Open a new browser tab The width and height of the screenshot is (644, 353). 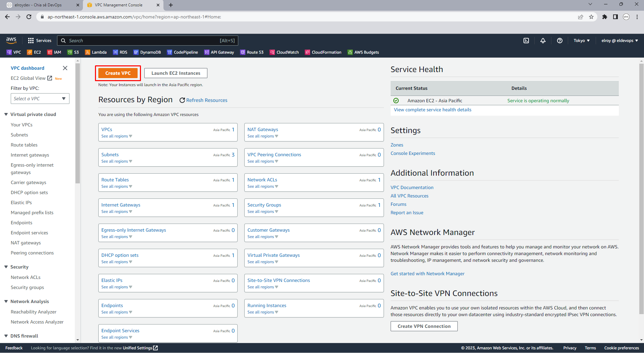coord(171,5)
